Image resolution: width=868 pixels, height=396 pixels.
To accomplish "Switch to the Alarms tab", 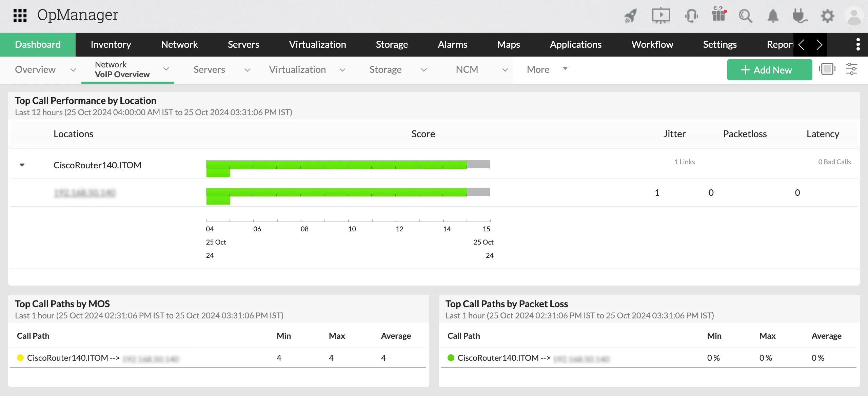I will click(452, 44).
